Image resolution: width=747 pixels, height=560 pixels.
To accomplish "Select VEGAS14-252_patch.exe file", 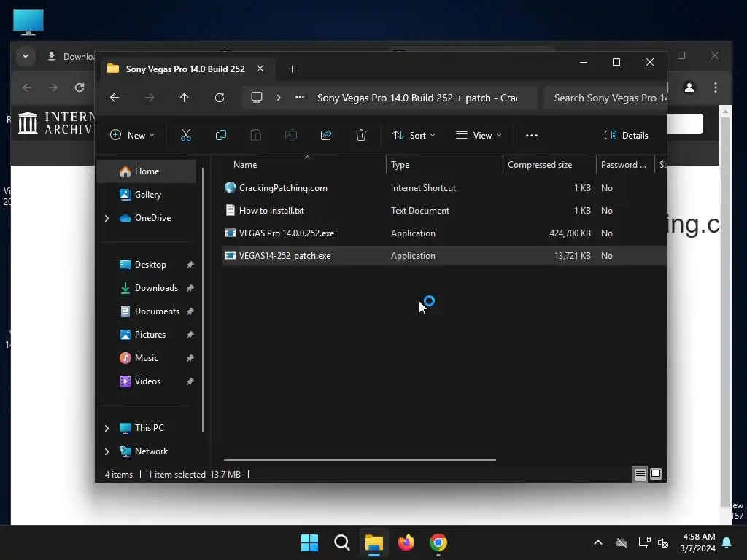I will click(444, 256).
